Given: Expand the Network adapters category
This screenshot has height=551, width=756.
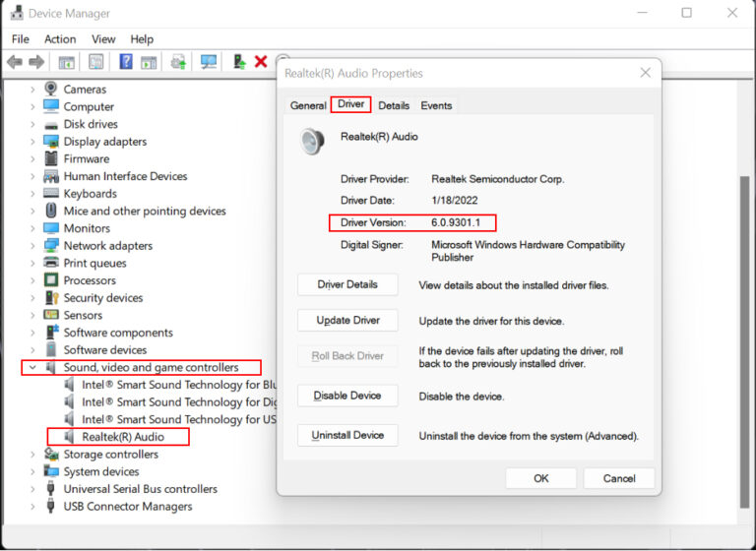Looking at the screenshot, I should (x=32, y=246).
